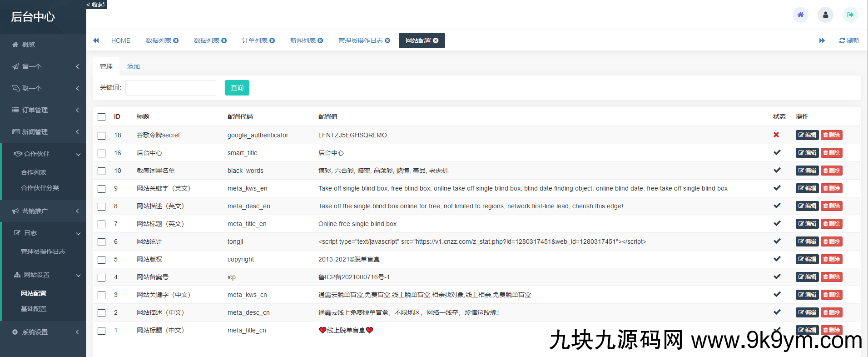Image resolution: width=868 pixels, height=357 pixels.
Task: Click the 后台中心 logo title
Action: point(33,17)
